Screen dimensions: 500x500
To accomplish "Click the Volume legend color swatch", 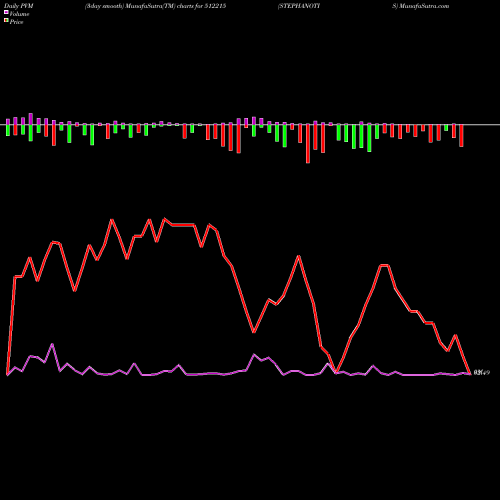I will (x=6, y=12).
